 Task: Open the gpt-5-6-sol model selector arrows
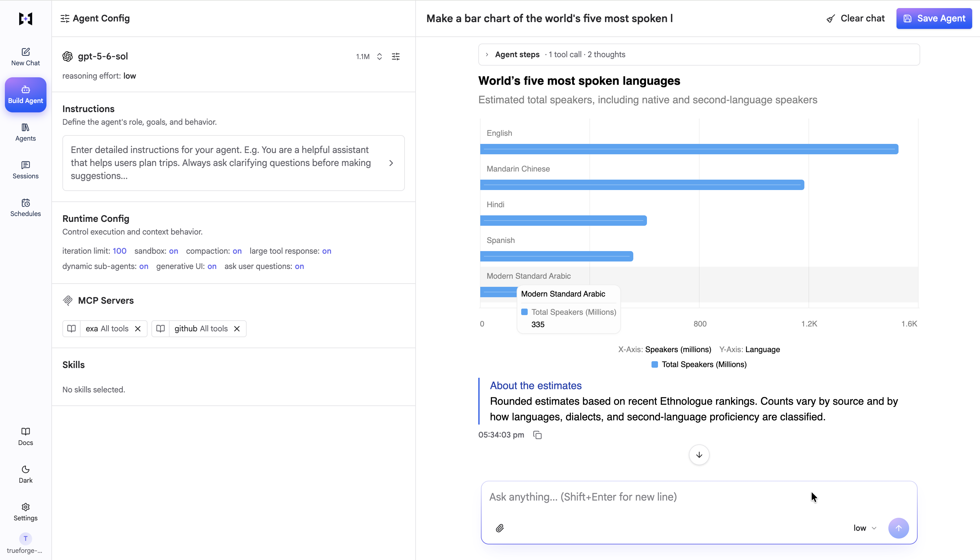[379, 57]
